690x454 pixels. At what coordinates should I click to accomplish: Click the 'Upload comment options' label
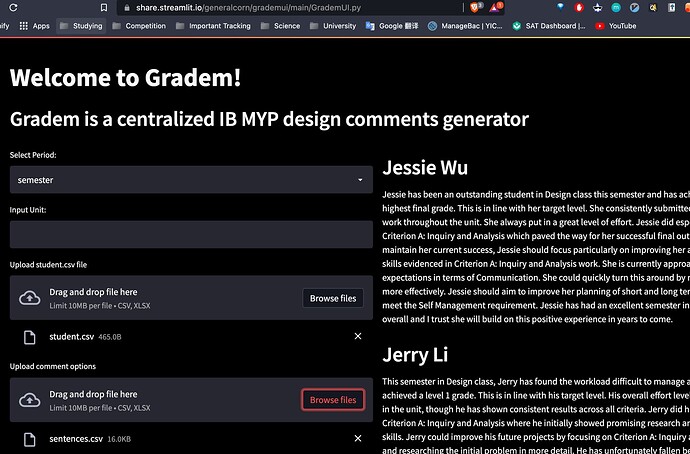click(x=53, y=366)
